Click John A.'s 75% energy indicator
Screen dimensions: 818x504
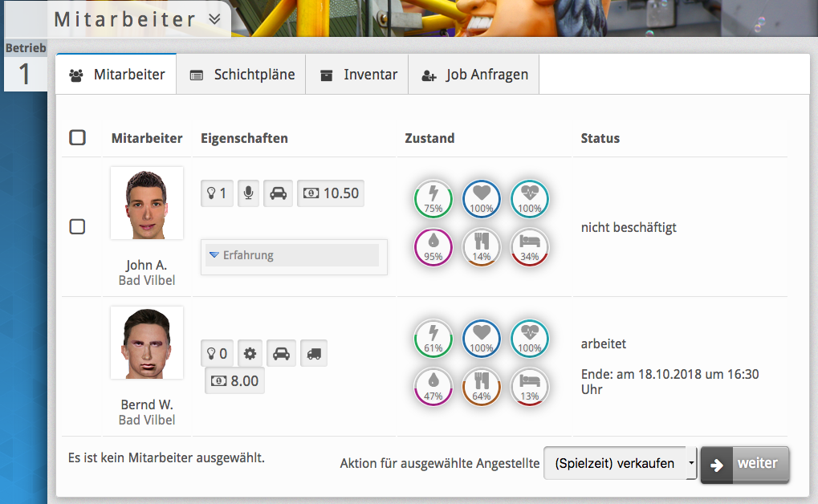(x=433, y=199)
